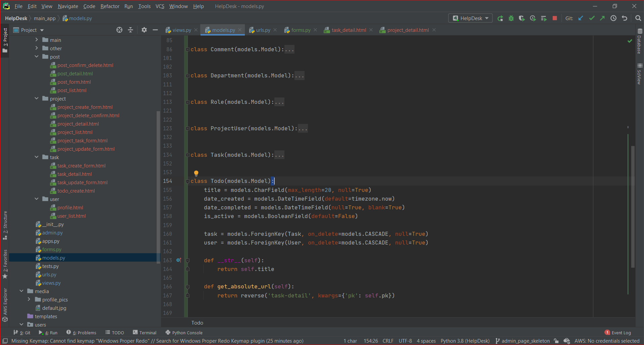Click the Rollback undo icon

625,18
